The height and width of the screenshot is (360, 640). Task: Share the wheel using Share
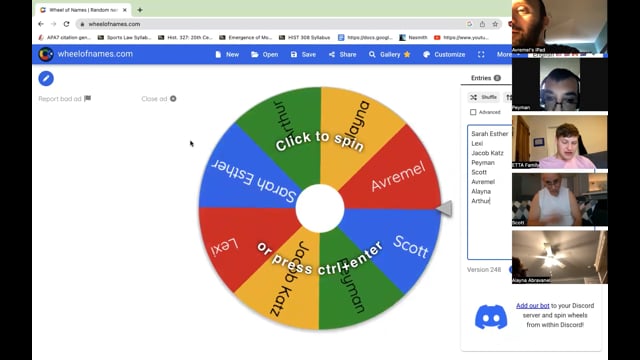click(x=342, y=54)
